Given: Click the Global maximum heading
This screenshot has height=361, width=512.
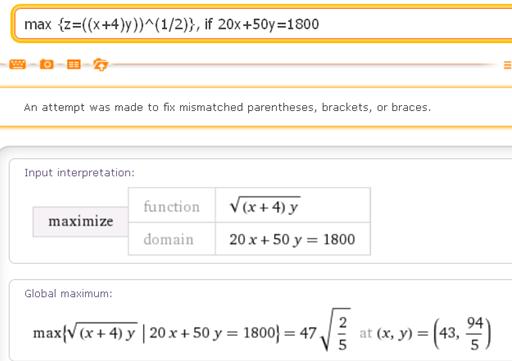Looking at the screenshot, I should (x=68, y=294).
